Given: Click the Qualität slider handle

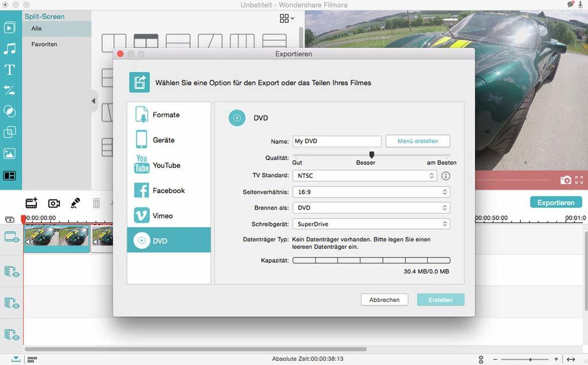Looking at the screenshot, I should click(x=372, y=155).
